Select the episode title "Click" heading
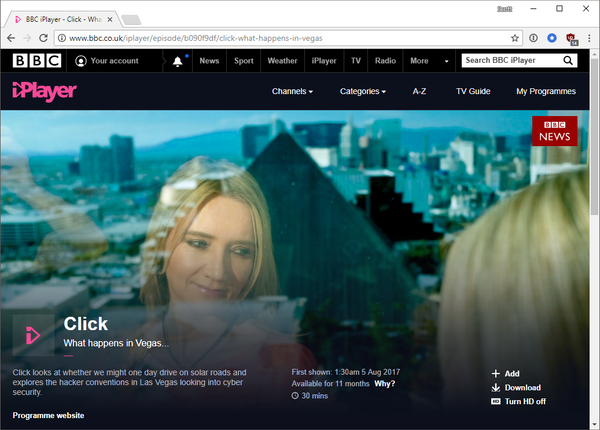 pyautogui.click(x=86, y=324)
